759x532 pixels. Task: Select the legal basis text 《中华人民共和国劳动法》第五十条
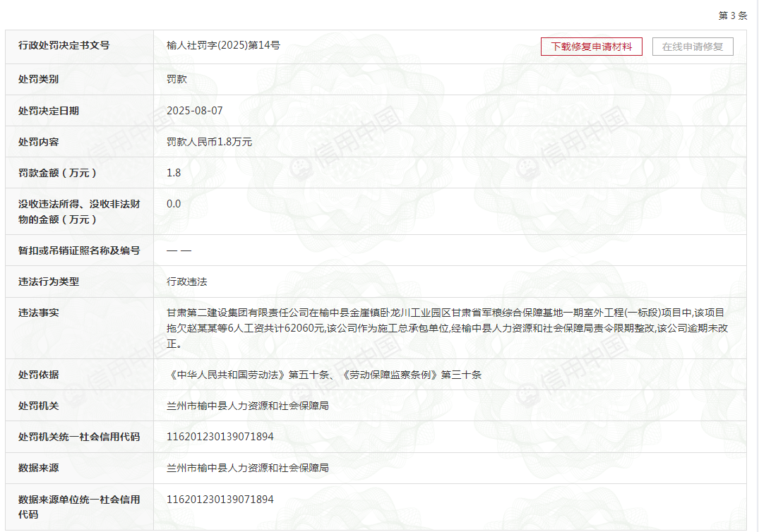tap(248, 375)
